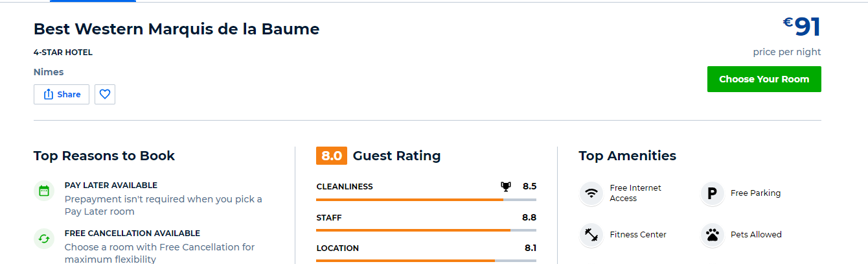Click the €91 price per night
This screenshot has width=868, height=264.
pos(801,27)
